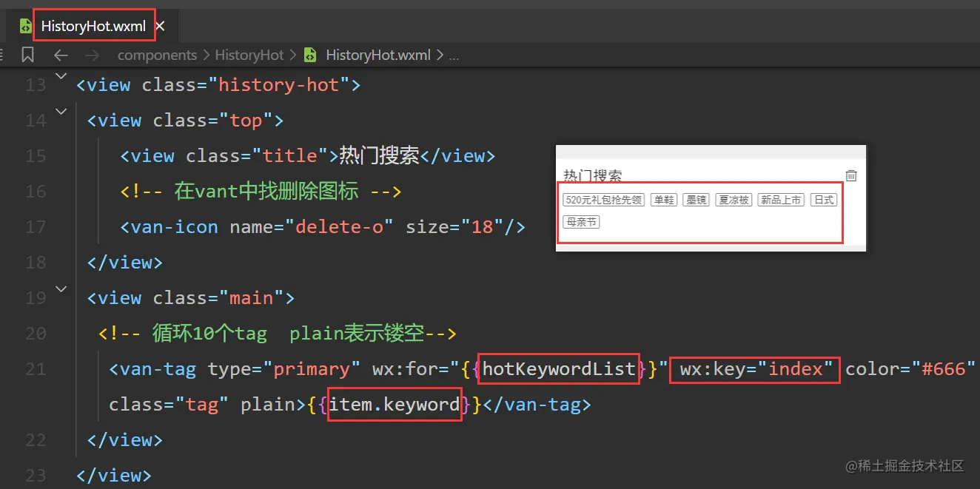Place cursor in item.keyword text

[395, 405]
